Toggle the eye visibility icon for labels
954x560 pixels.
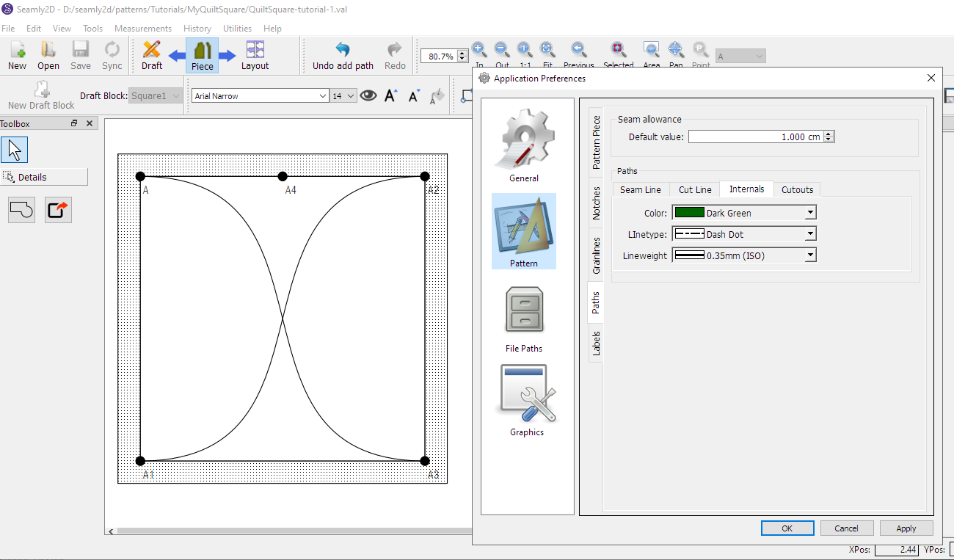pos(368,95)
